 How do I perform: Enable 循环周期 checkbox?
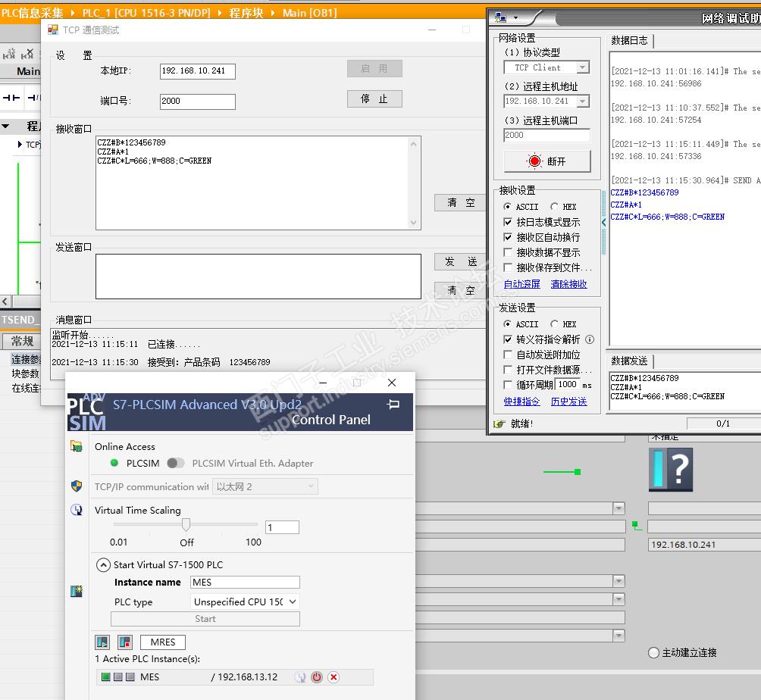508,385
